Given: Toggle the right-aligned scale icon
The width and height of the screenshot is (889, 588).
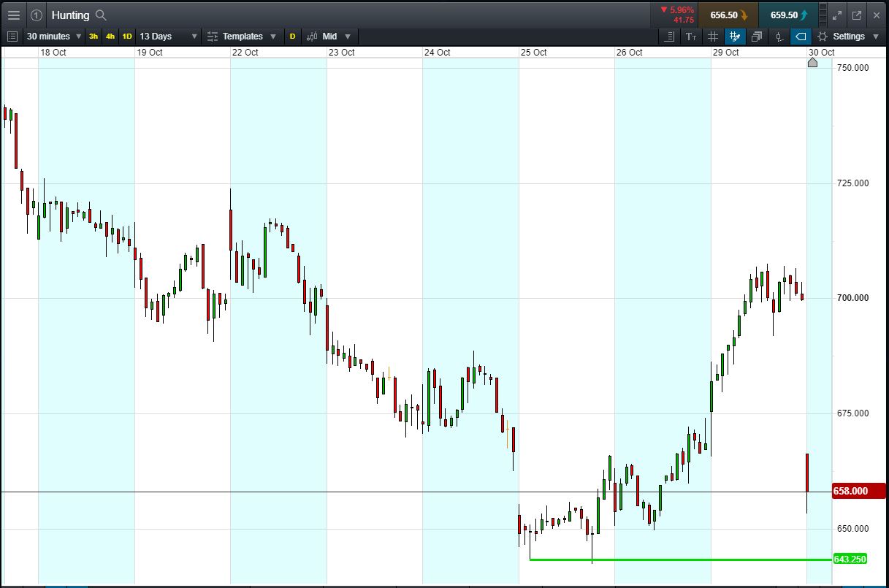Looking at the screenshot, I should pos(671,37).
